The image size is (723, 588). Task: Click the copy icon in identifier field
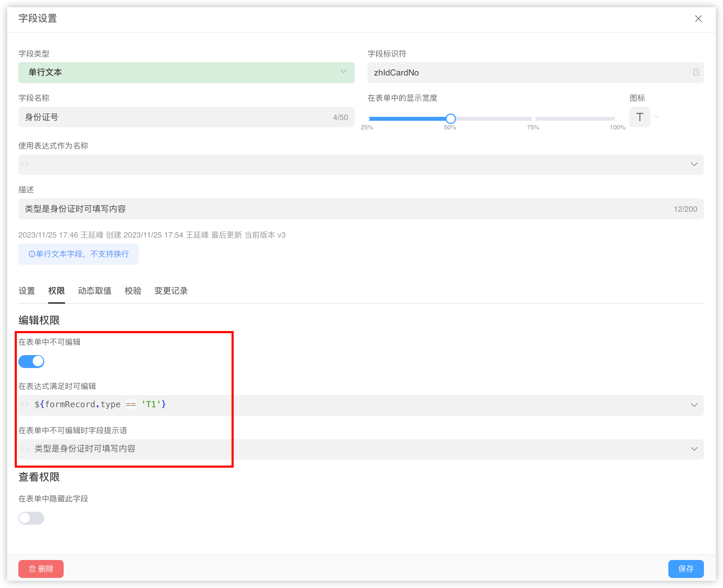point(696,72)
